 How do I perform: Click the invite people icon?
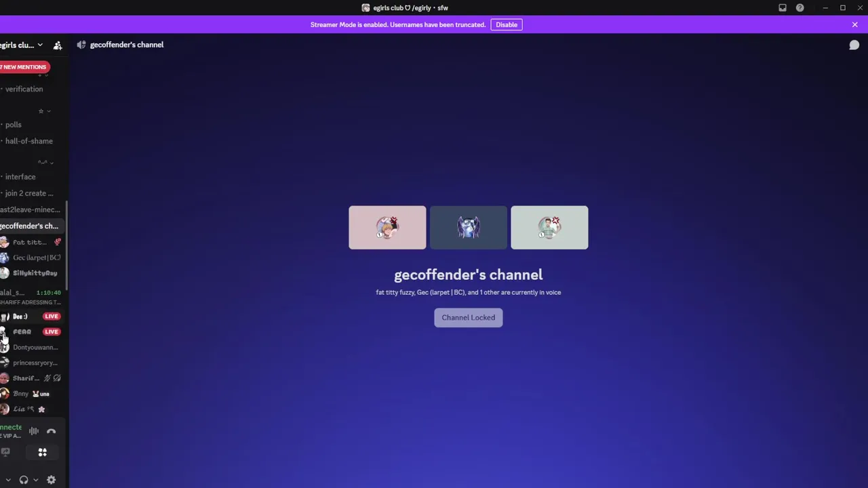58,45
